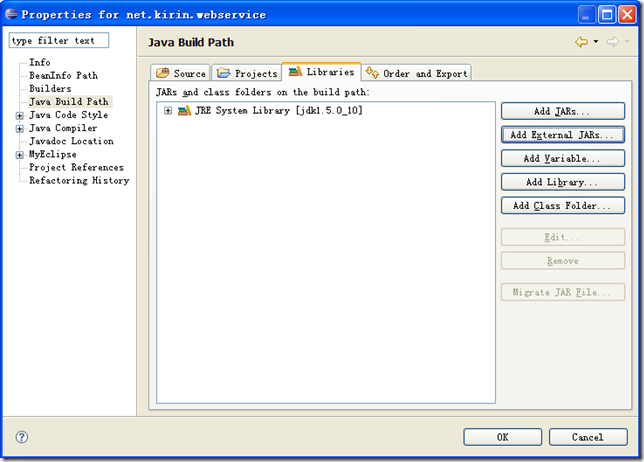Expand the MyEclipse tree node

point(19,155)
